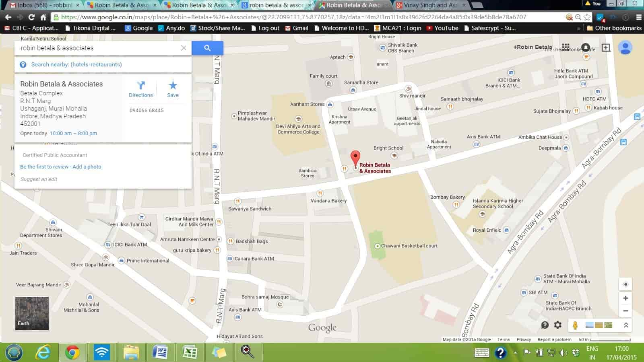Switch to the Vinay Singh and Associates tab
Viewport: 644px width, 362px height.
431,5
